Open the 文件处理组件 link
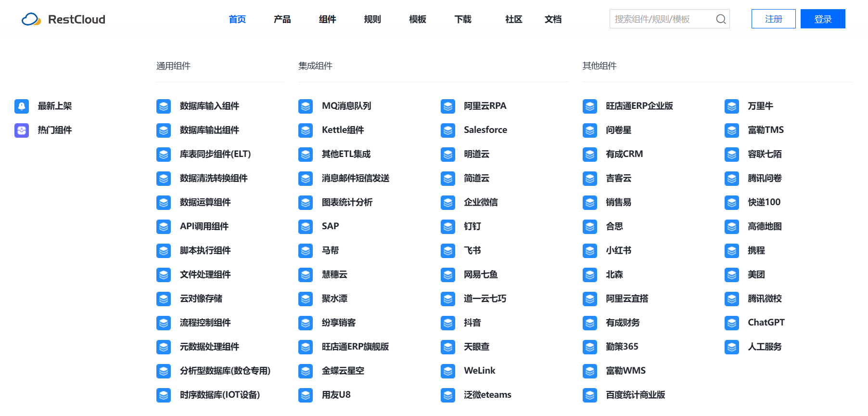 (205, 274)
